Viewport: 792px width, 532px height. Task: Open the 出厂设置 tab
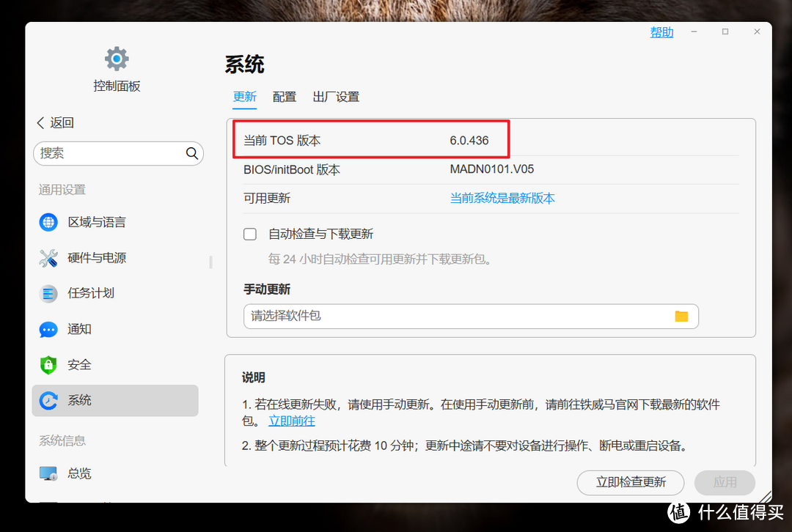coord(336,96)
